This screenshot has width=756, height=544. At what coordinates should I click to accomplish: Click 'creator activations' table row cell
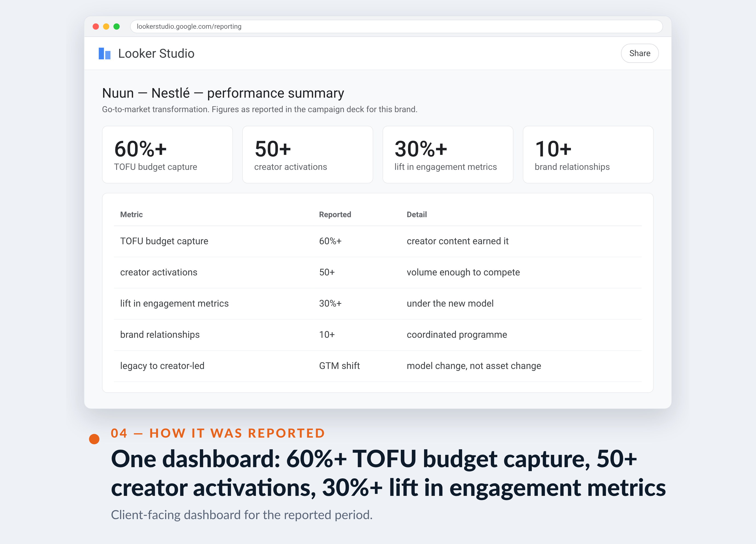coord(159,272)
